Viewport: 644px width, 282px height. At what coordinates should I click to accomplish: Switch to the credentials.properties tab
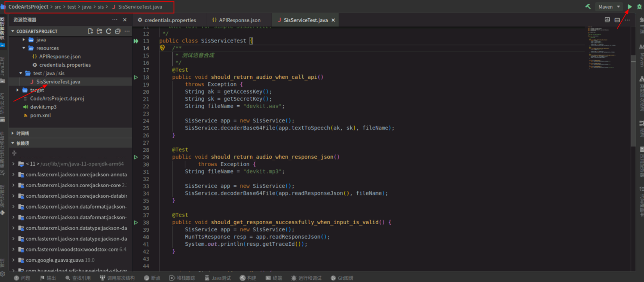pos(170,20)
